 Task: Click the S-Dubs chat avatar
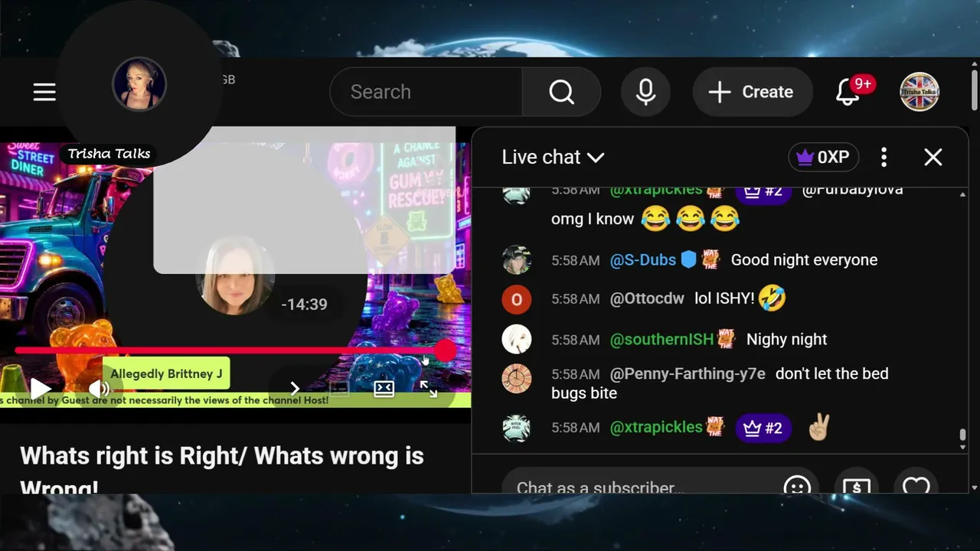pyautogui.click(x=517, y=260)
